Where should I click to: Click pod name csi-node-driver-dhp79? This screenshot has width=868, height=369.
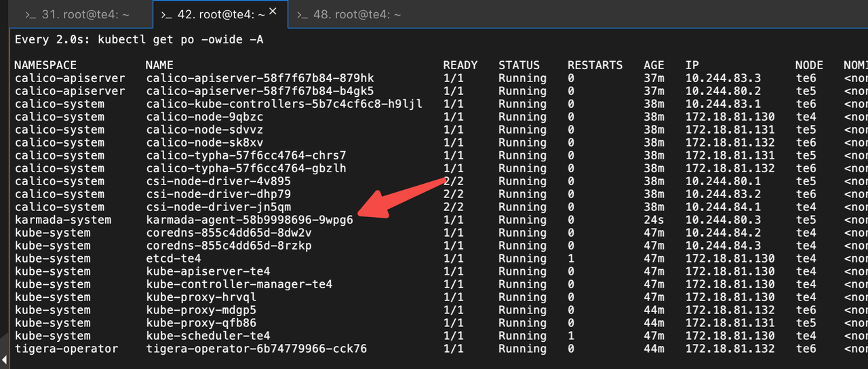pyautogui.click(x=218, y=194)
